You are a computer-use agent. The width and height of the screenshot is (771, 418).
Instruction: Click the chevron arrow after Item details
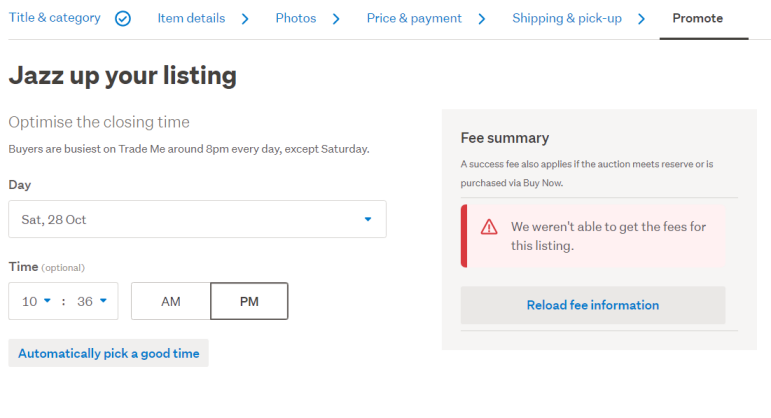coord(245,19)
